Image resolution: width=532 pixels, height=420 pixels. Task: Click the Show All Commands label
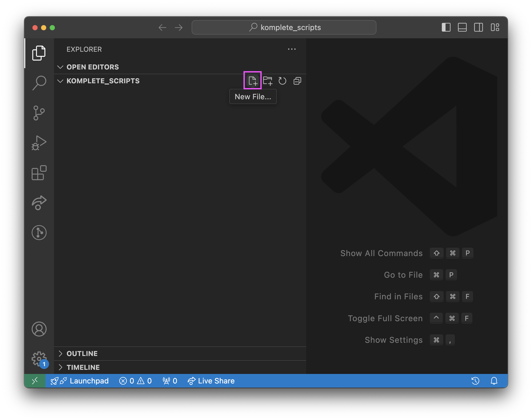[x=381, y=253]
